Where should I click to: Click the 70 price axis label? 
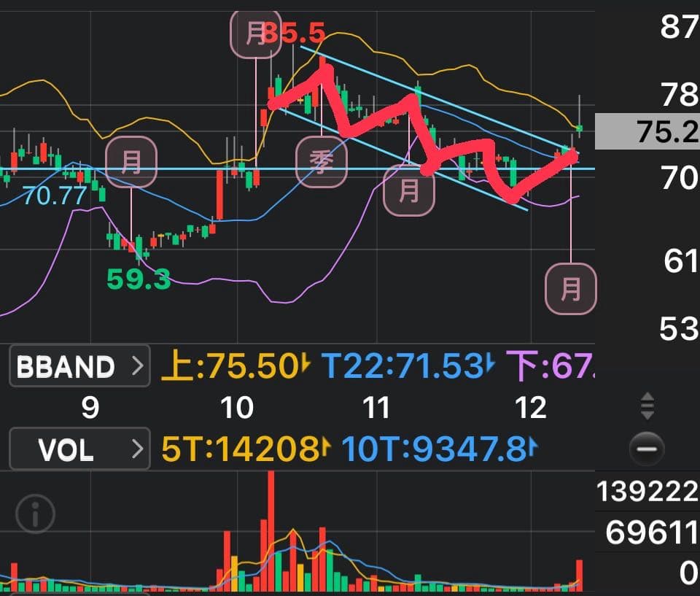tap(680, 178)
